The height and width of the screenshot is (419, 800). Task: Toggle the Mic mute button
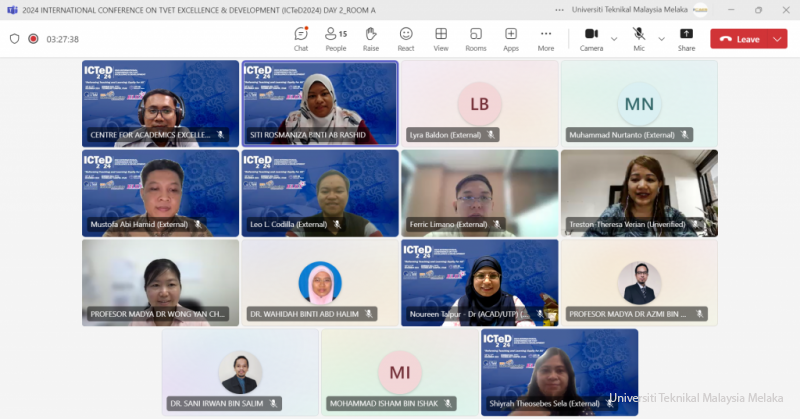coord(639,38)
